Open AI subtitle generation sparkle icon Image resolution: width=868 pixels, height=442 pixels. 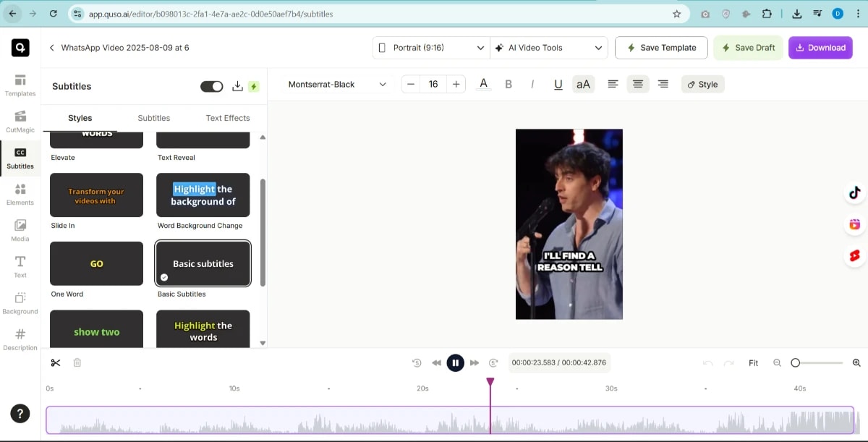click(x=254, y=85)
